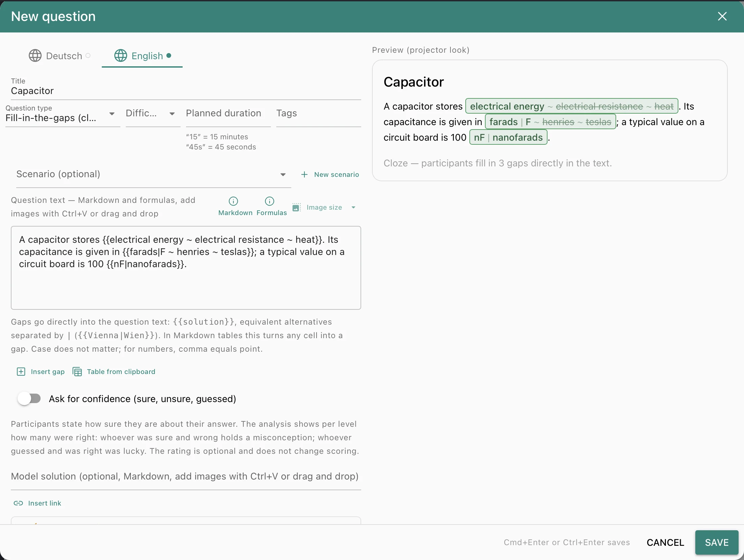Toggle Ask for confidence switch
The image size is (744, 560).
click(29, 399)
